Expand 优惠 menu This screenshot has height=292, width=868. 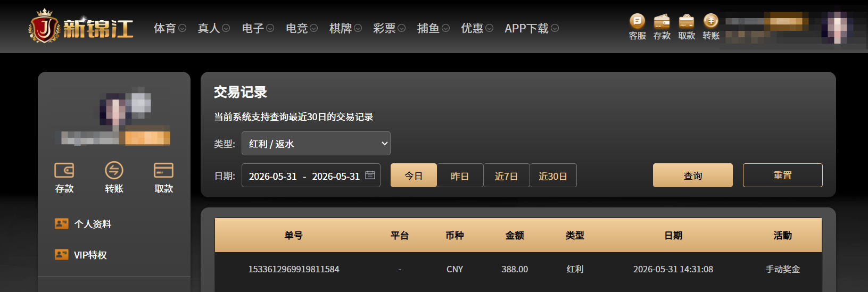(477, 28)
